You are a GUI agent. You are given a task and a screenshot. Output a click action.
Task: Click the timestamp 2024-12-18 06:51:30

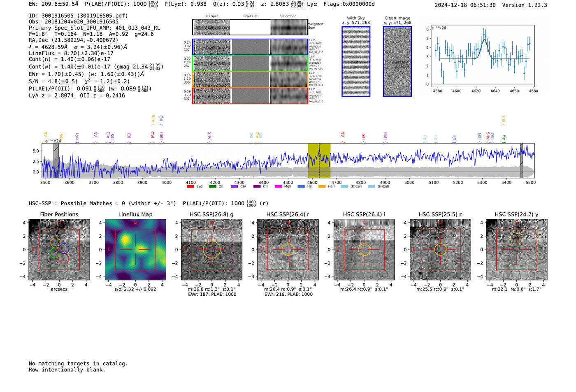point(465,5)
